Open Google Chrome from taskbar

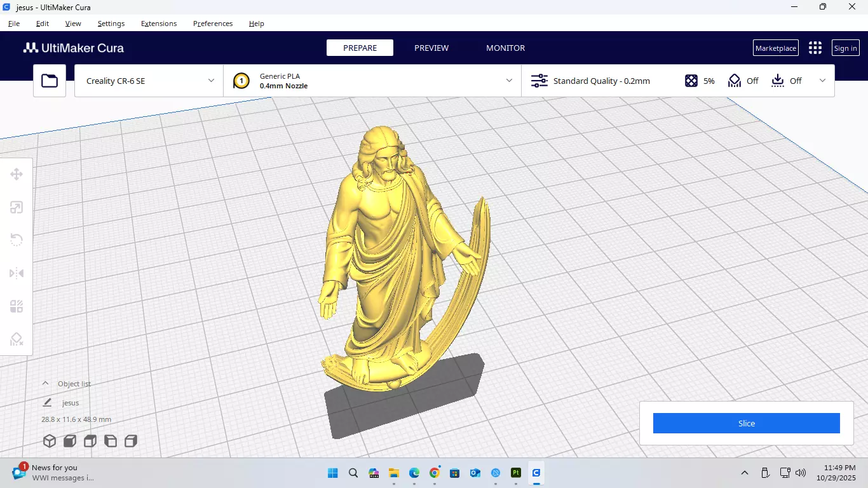pos(435,473)
